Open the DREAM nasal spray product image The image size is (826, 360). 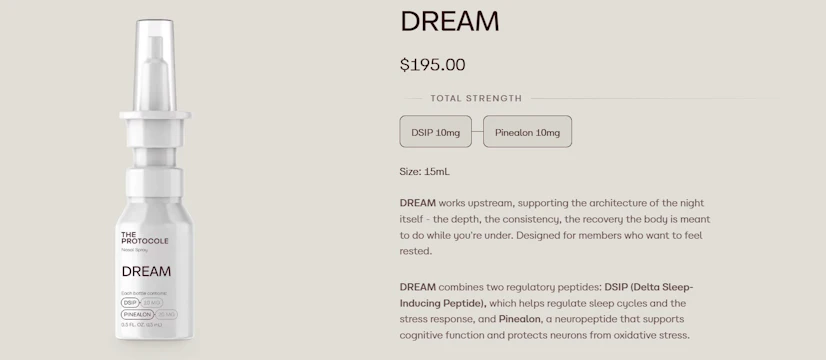pyautogui.click(x=154, y=180)
